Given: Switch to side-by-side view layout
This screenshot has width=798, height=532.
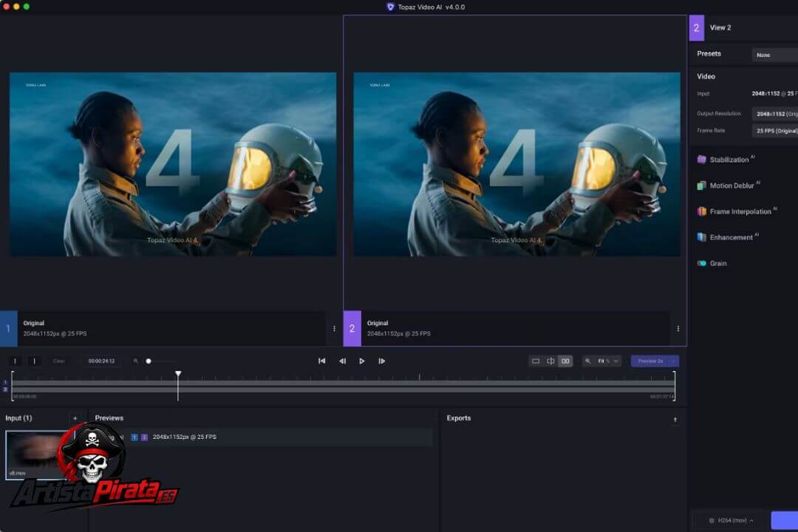Looking at the screenshot, I should tap(565, 361).
